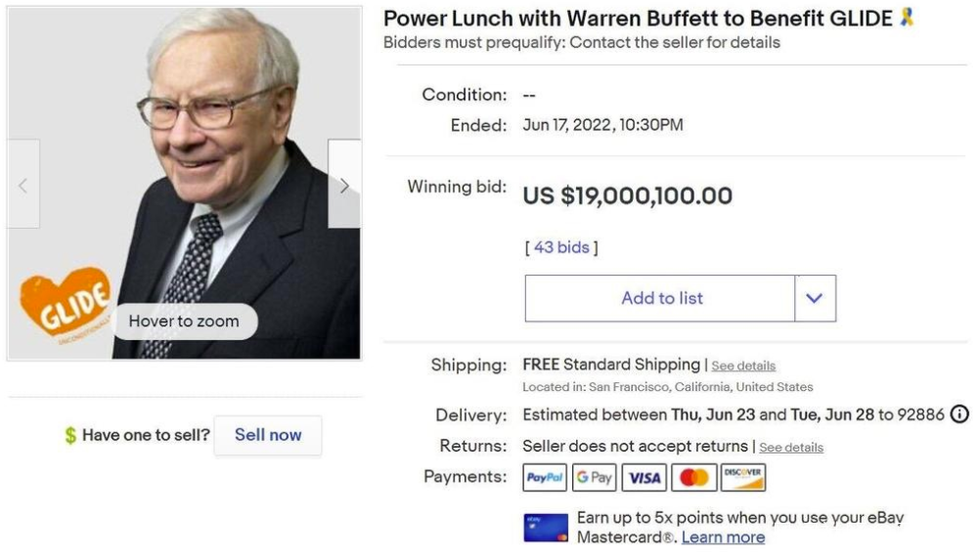Click the Discover payment icon

coord(743,478)
